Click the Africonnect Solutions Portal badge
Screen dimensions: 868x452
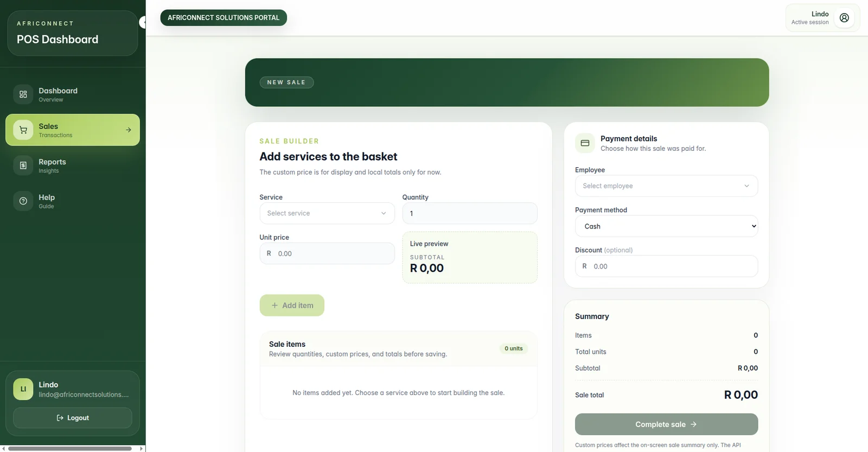[224, 18]
